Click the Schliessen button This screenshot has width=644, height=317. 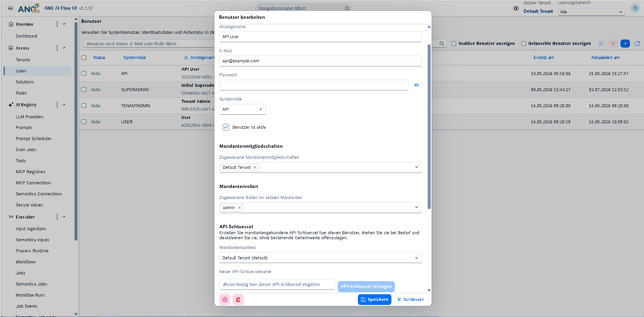pos(411,300)
